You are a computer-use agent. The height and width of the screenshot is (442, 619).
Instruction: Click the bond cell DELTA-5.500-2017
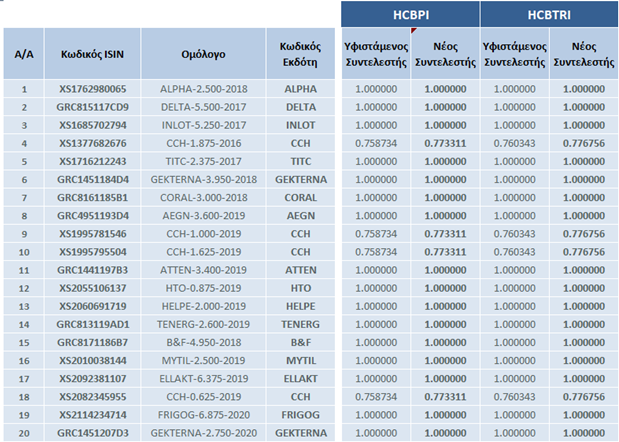pyautogui.click(x=202, y=107)
